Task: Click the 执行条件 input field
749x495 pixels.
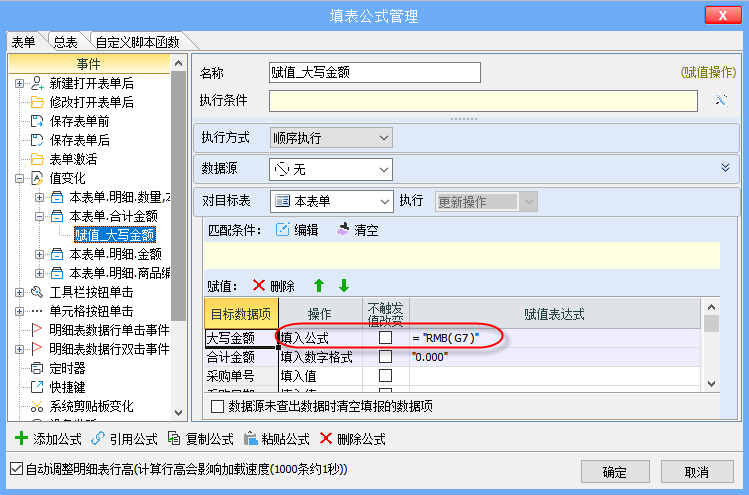Action: point(483,101)
